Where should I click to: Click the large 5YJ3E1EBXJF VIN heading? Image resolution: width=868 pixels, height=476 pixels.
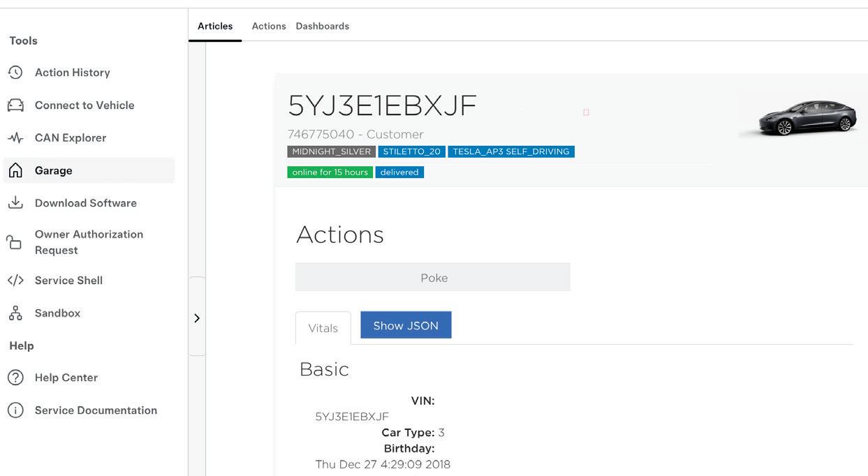tap(382, 105)
